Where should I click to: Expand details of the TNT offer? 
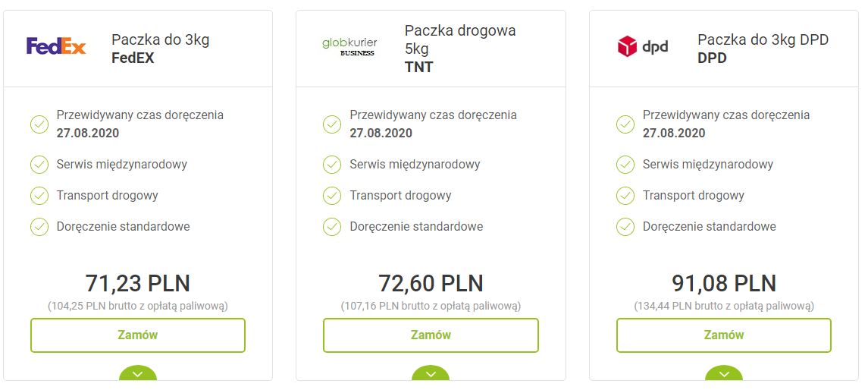tap(431, 374)
